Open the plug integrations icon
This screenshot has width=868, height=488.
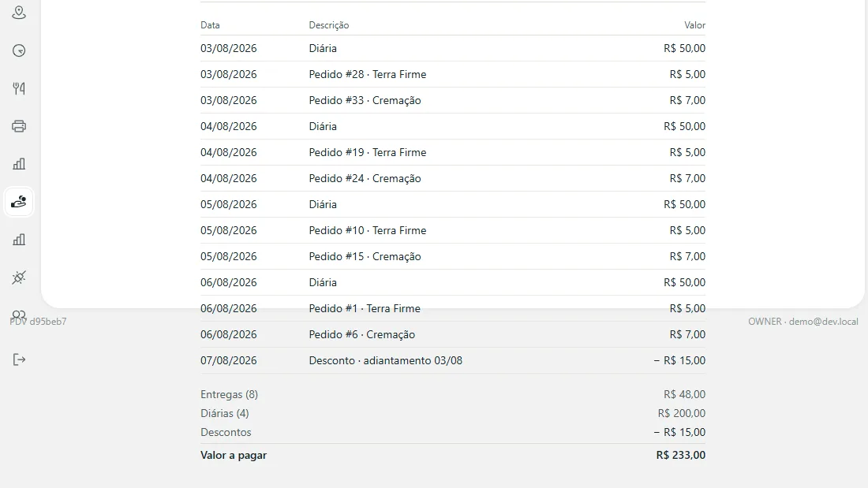19,278
